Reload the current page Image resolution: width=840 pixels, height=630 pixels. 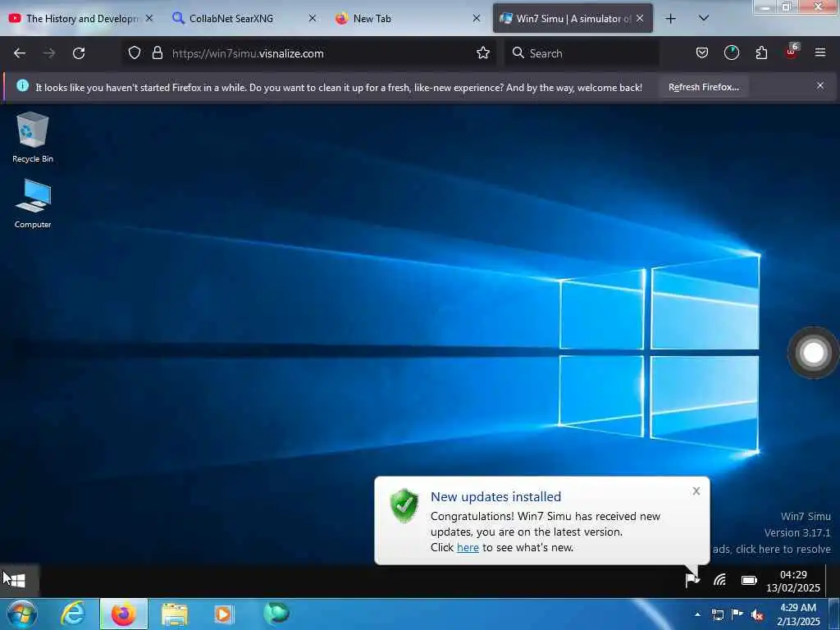(79, 53)
